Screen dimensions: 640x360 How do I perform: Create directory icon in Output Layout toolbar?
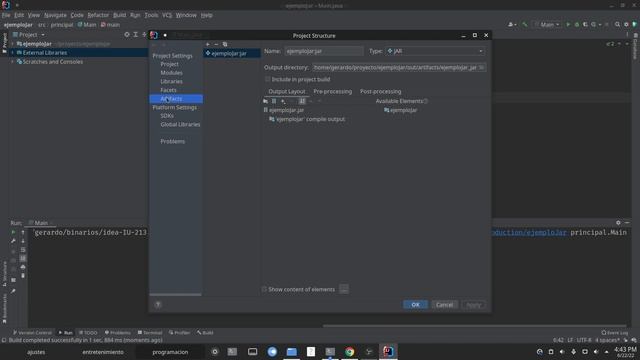point(266,101)
